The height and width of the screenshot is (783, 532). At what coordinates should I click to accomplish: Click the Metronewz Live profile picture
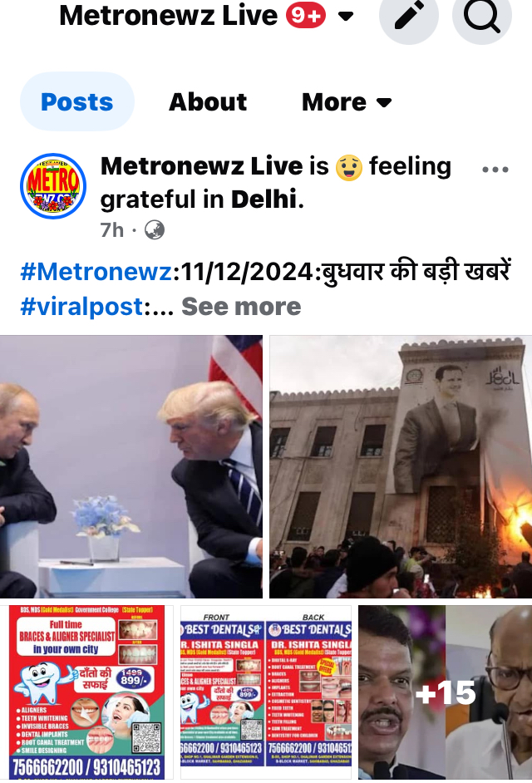(x=53, y=185)
